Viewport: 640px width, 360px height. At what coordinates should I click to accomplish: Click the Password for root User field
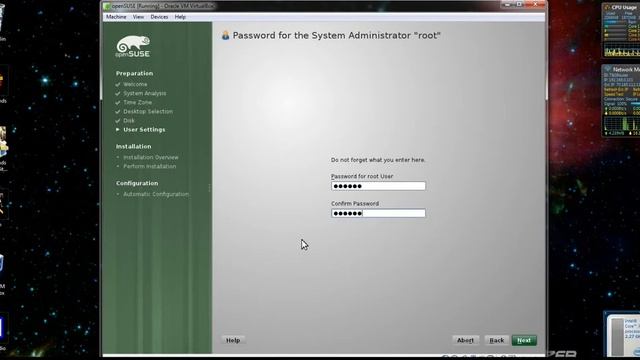[x=378, y=186]
